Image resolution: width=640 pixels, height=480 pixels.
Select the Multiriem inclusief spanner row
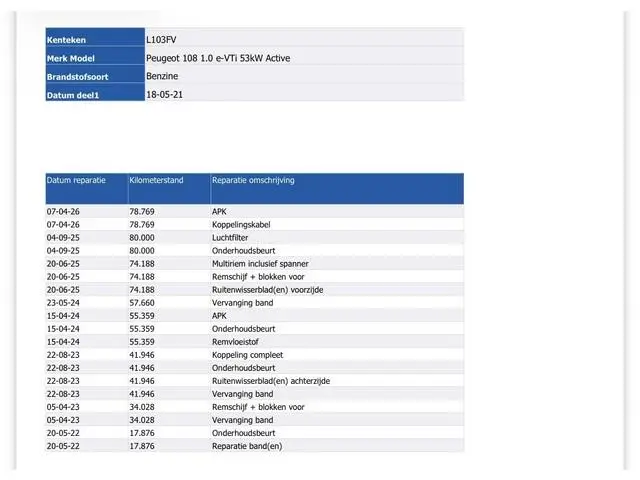click(x=255, y=264)
